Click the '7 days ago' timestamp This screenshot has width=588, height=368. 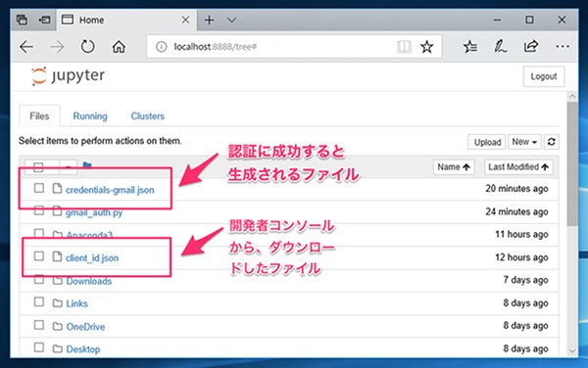pyautogui.click(x=525, y=280)
